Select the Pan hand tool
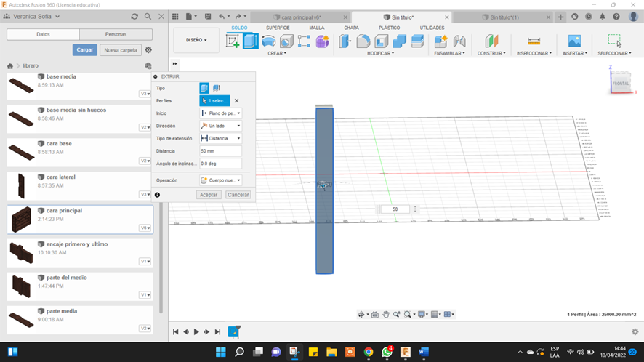Viewport: 644px width, 362px height. pyautogui.click(x=386, y=314)
